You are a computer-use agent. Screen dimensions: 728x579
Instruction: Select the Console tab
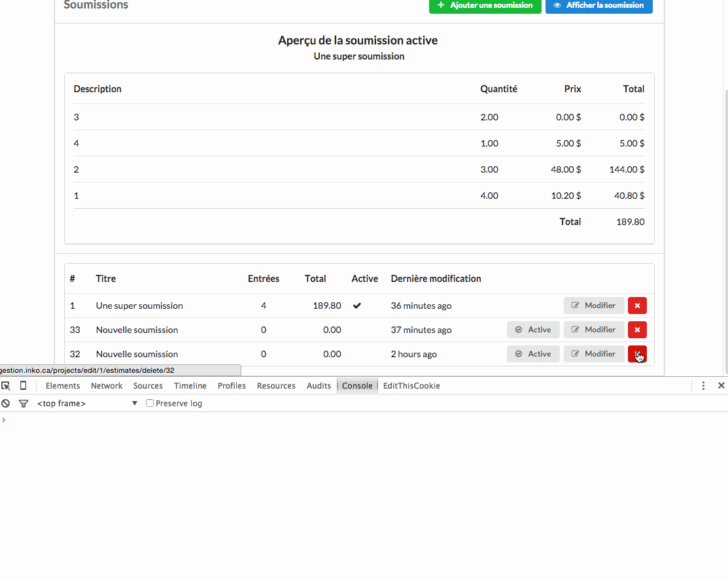click(357, 386)
